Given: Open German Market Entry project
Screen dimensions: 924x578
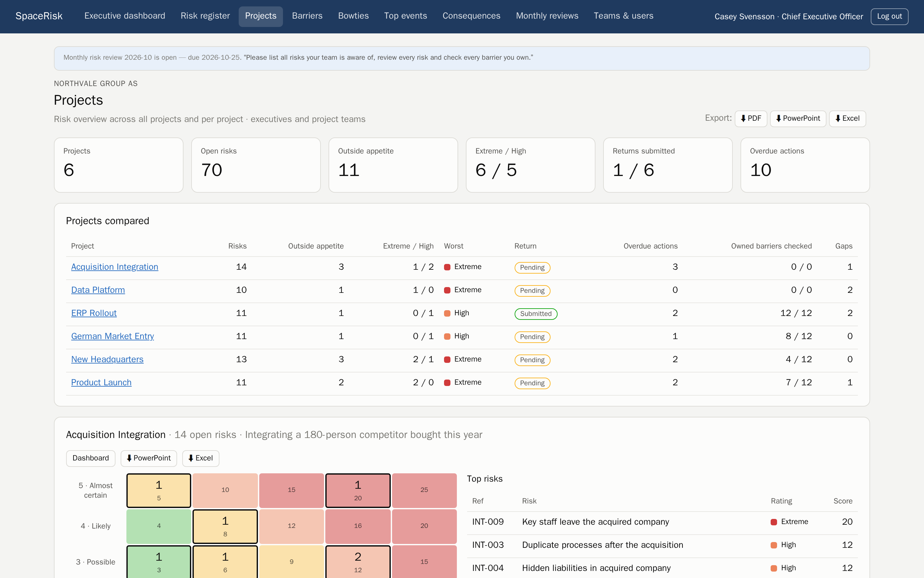Looking at the screenshot, I should click(x=113, y=337).
